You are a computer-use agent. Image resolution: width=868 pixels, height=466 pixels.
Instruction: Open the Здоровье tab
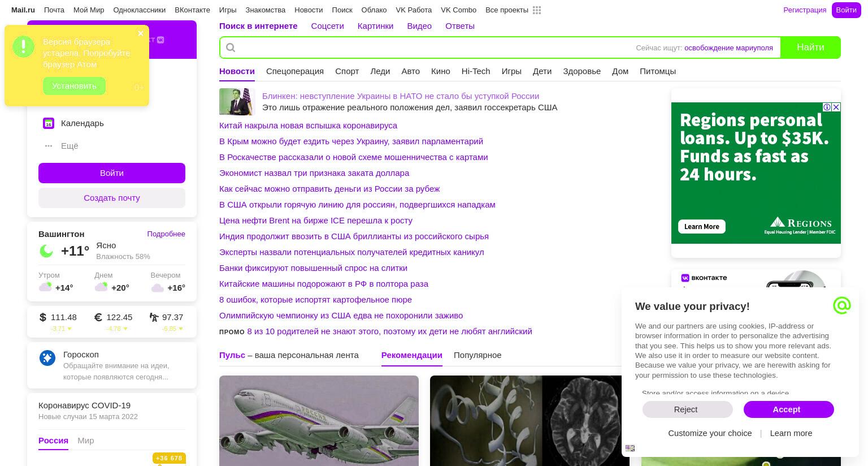[581, 71]
